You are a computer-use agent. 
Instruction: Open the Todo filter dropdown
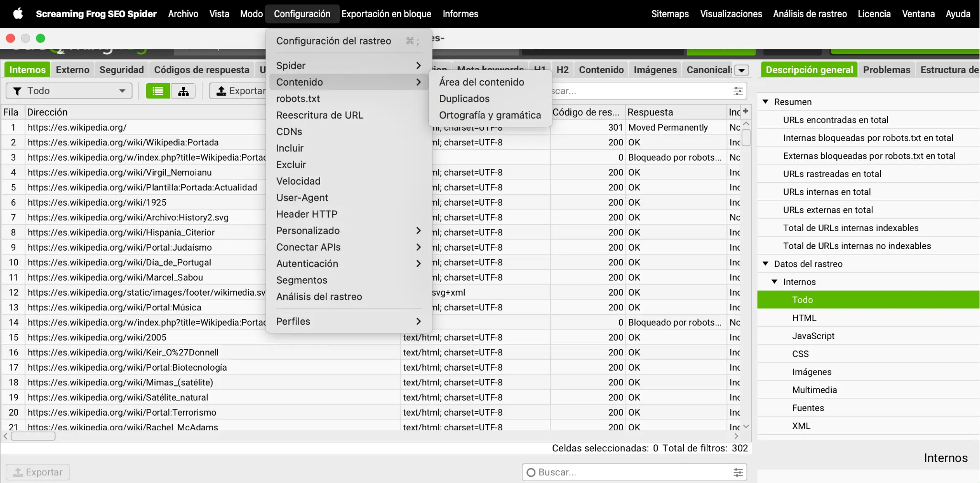coord(69,91)
